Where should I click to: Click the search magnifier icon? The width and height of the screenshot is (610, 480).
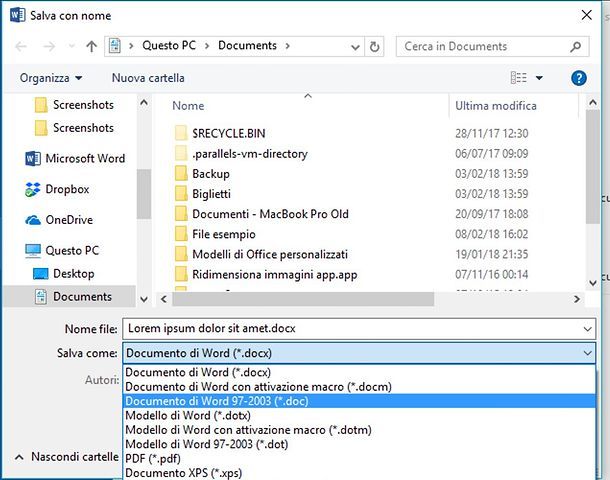pos(575,47)
